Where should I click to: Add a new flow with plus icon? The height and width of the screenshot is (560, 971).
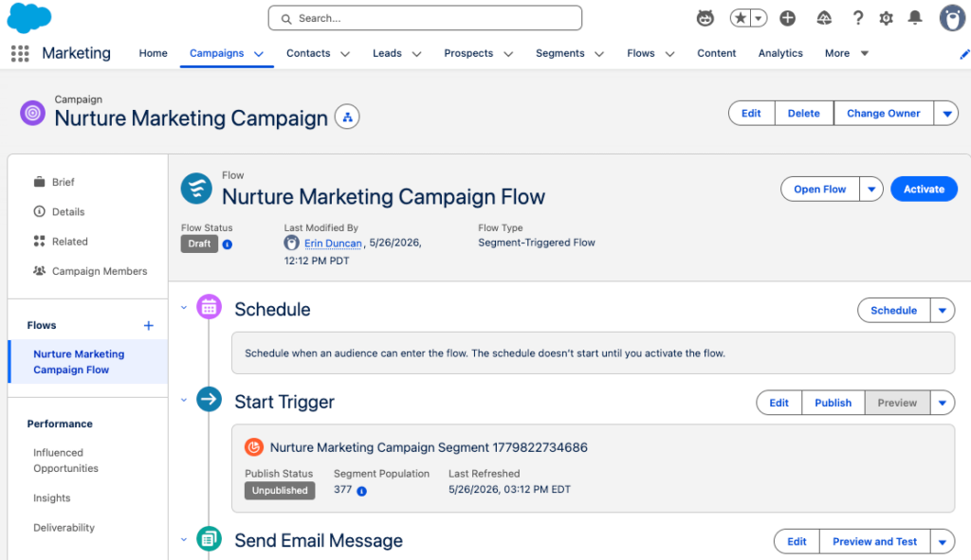149,325
